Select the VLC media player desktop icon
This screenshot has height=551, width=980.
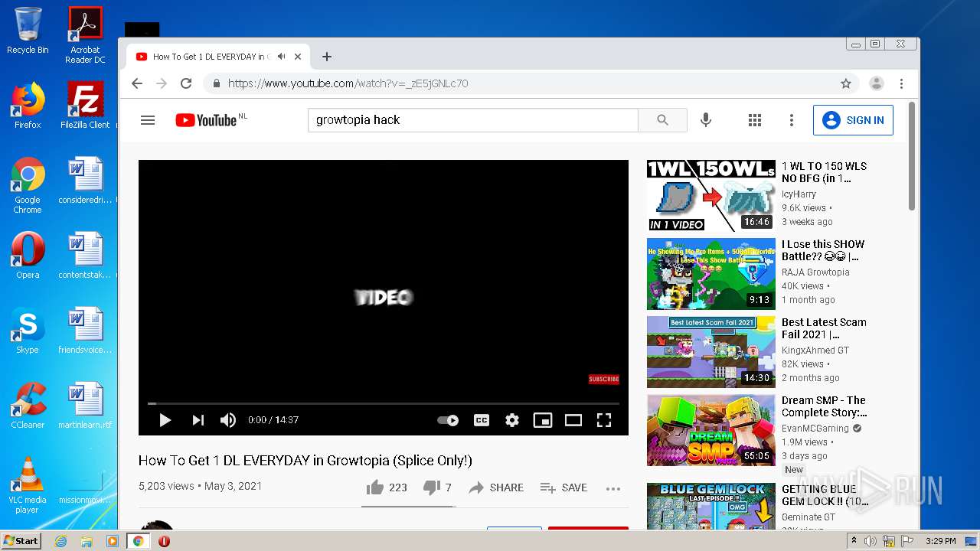click(x=28, y=485)
